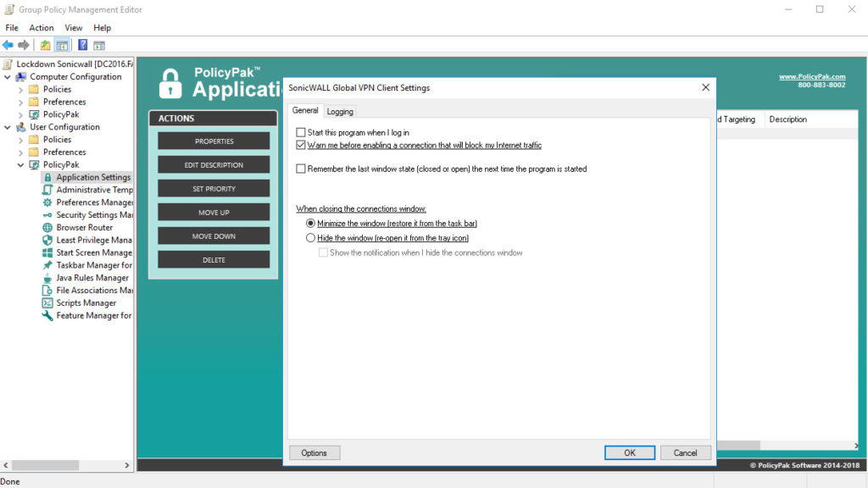The width and height of the screenshot is (868, 488).
Task: Switch to the Logging tab
Action: [x=340, y=112]
